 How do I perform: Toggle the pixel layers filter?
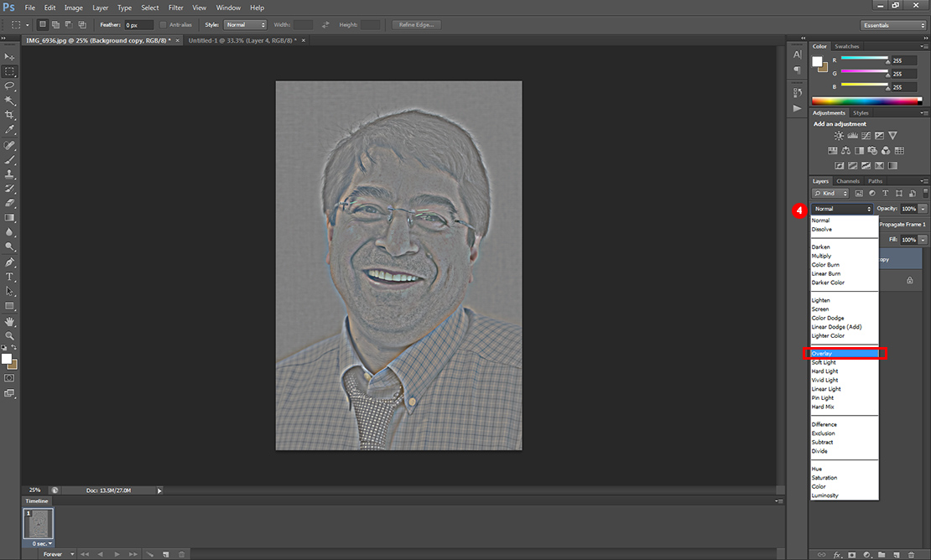click(x=859, y=194)
